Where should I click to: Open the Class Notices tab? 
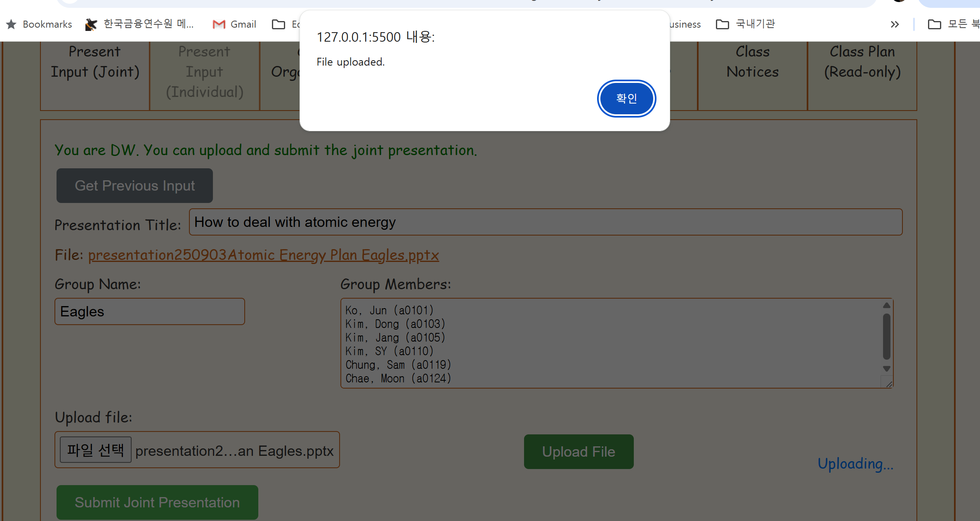[x=752, y=62]
